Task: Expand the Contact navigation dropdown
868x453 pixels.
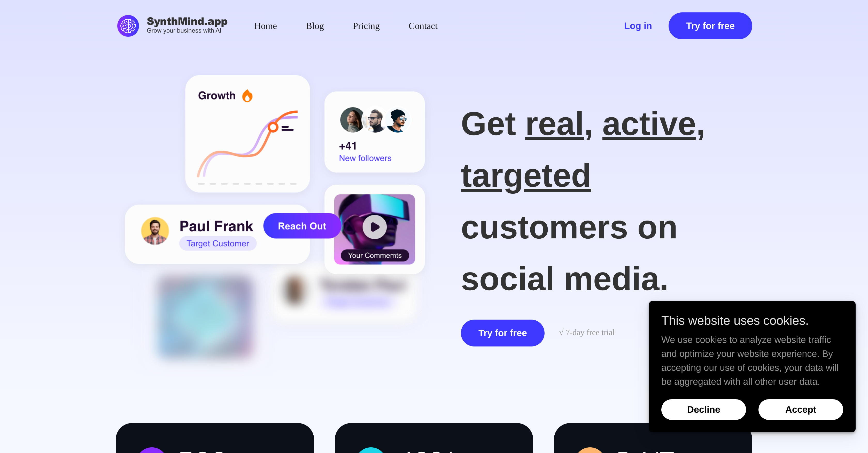Action: tap(423, 26)
